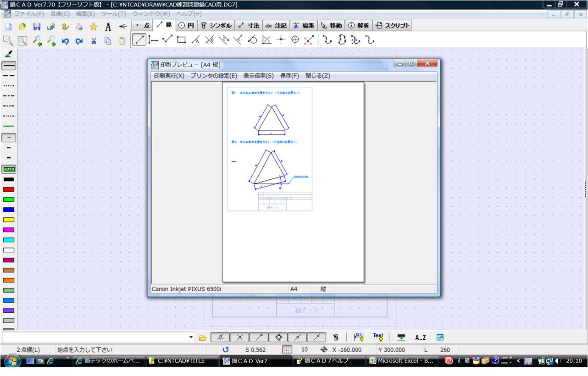The height and width of the screenshot is (376, 588).
Task: Select the dotted line style in sidebar
Action: tap(9, 86)
